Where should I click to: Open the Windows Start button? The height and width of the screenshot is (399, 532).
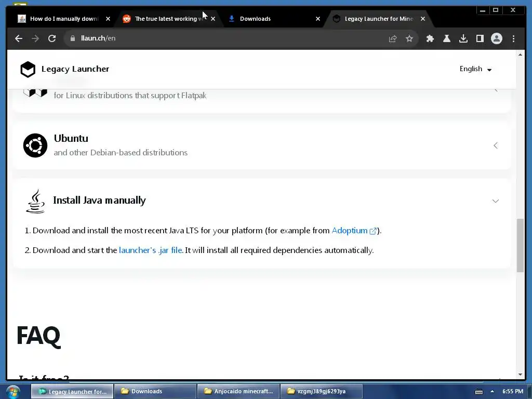click(x=13, y=392)
